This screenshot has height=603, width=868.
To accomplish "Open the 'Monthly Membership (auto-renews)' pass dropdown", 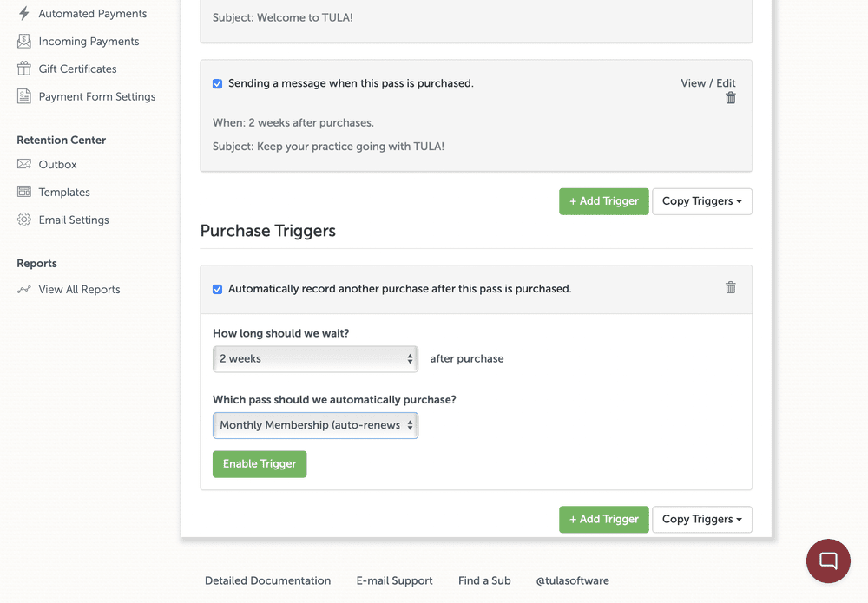I will 315,425.
